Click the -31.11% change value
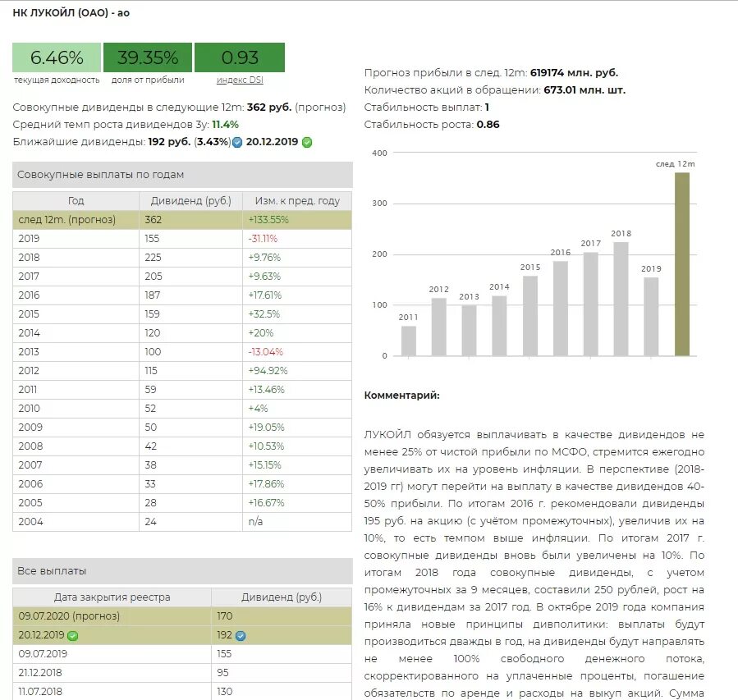 tap(263, 239)
